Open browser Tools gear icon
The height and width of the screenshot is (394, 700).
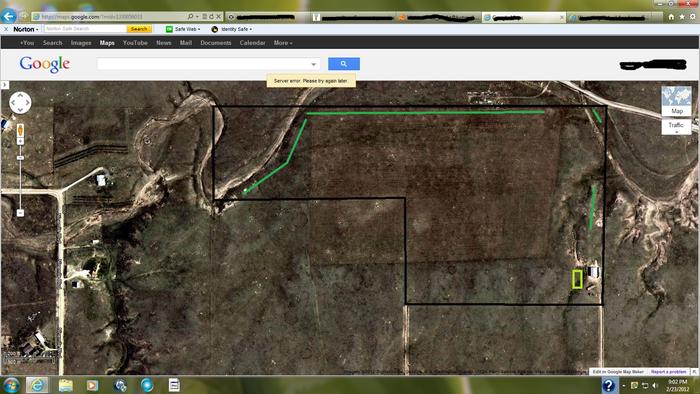(x=692, y=17)
